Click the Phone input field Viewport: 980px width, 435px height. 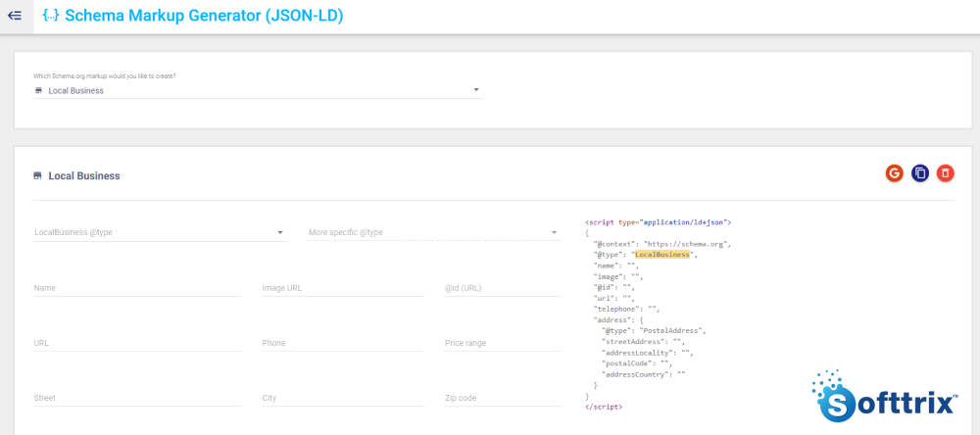coord(342,343)
